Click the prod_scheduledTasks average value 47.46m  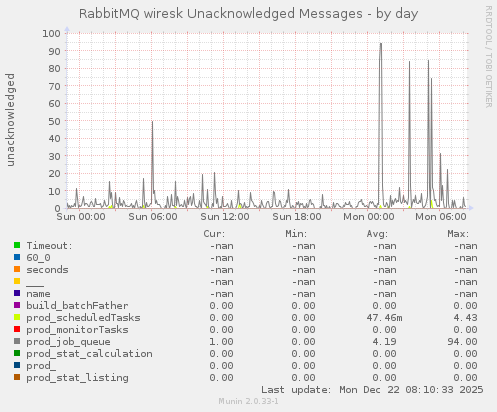tap(384, 318)
